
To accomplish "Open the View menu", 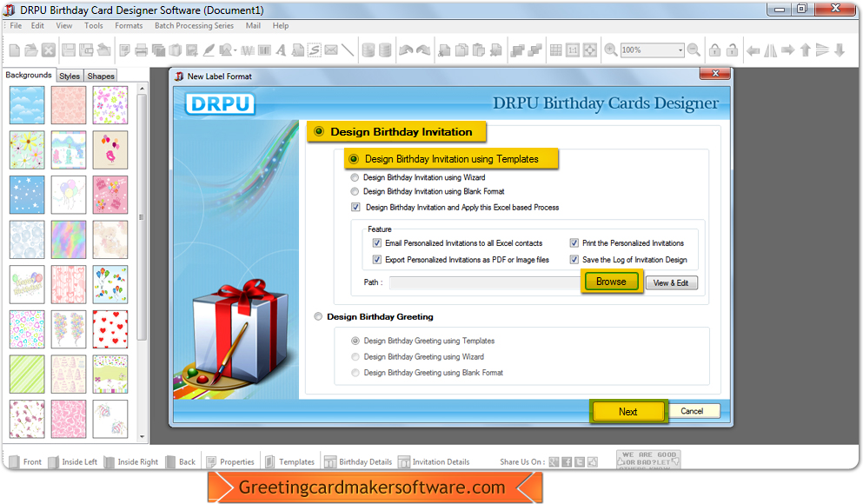I will coord(63,26).
